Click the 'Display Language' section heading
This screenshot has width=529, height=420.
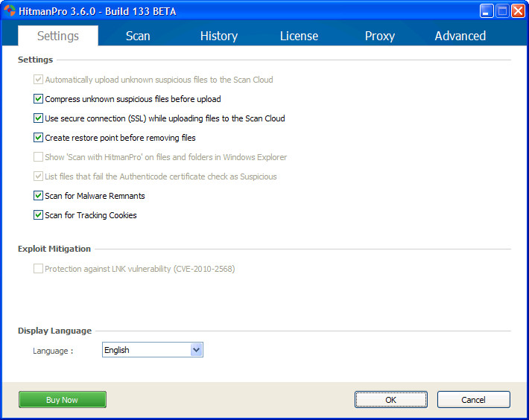[54, 331]
